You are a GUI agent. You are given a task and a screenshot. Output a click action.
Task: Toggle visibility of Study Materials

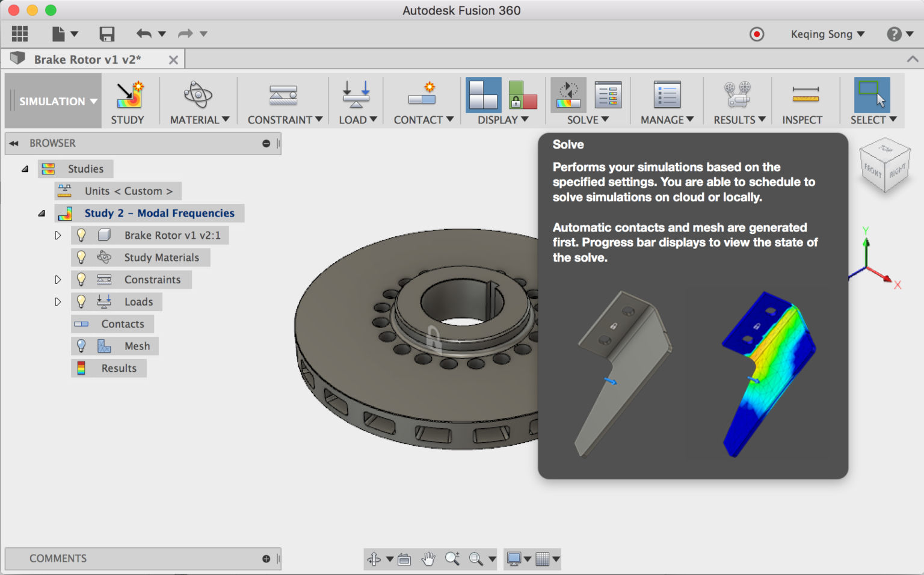pyautogui.click(x=81, y=257)
